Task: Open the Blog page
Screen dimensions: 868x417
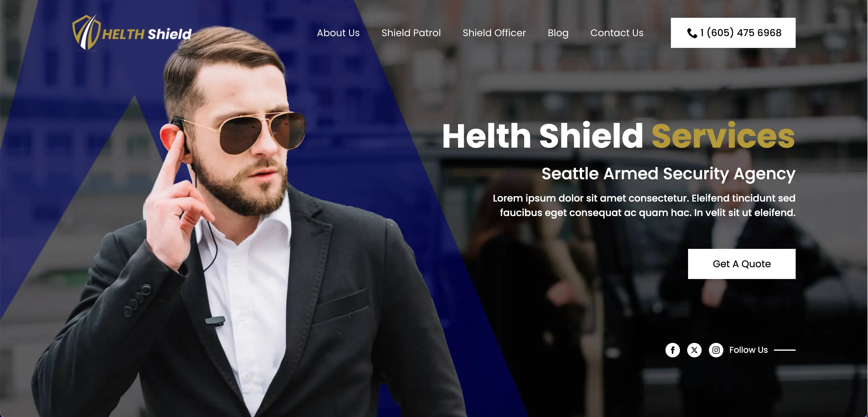Action: (558, 33)
